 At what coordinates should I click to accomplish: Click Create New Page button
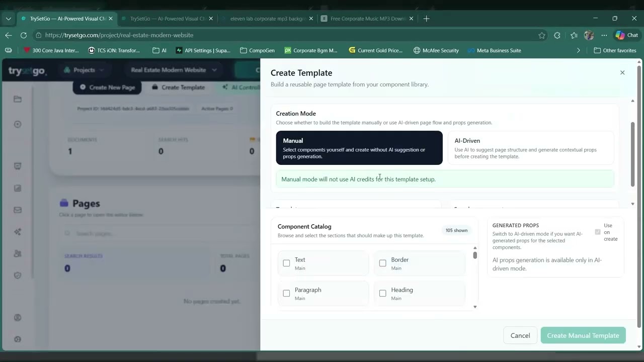tap(107, 87)
